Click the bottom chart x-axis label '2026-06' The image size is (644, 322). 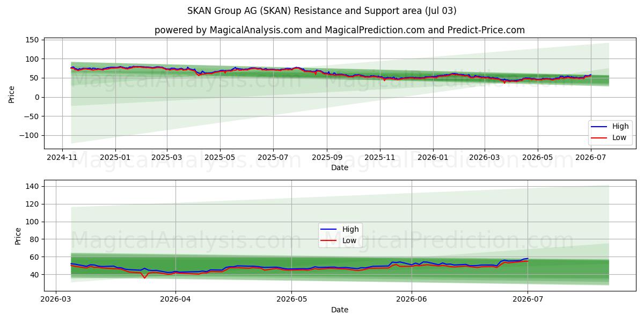[x=411, y=300]
